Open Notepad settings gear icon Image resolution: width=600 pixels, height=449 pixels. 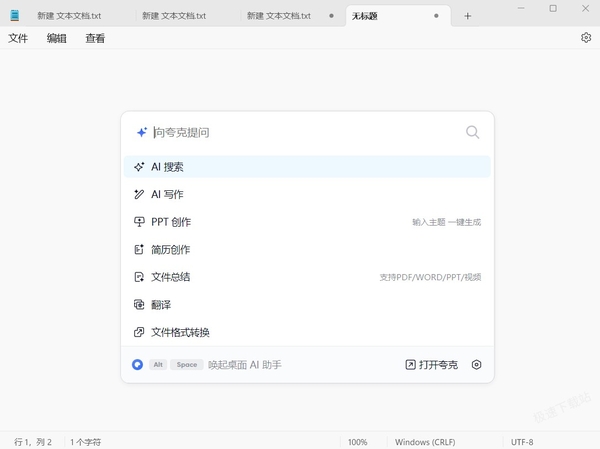coord(586,38)
